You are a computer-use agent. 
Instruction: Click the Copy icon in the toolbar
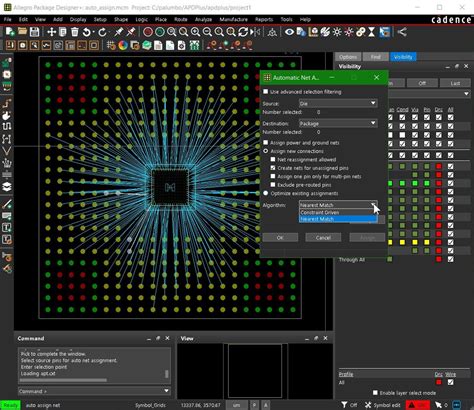tap(63, 32)
